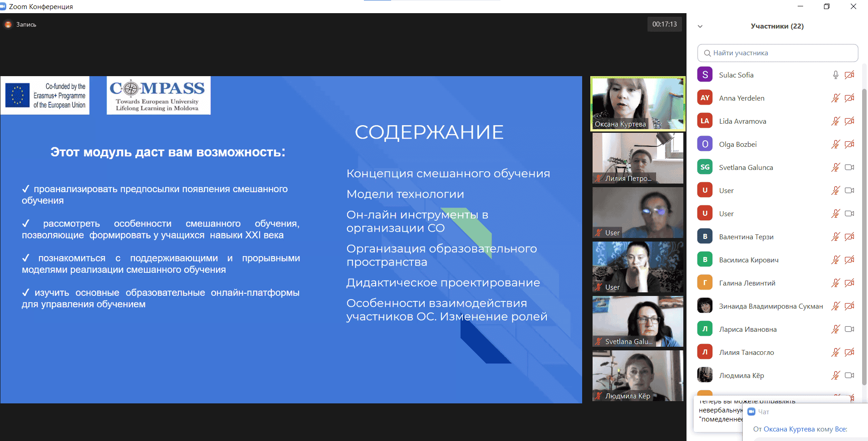Select participant Зинаида Владимировна Сукман
This screenshot has height=441, width=868.
pyautogui.click(x=770, y=306)
